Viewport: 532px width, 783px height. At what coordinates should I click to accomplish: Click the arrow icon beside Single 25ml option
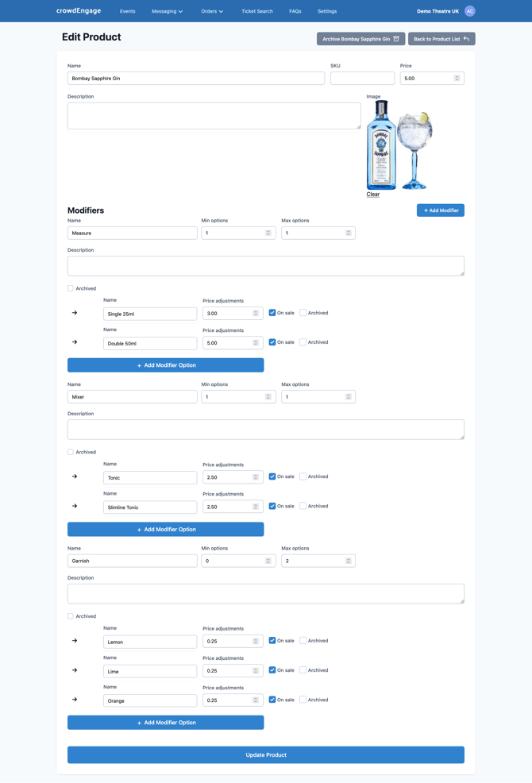point(75,313)
